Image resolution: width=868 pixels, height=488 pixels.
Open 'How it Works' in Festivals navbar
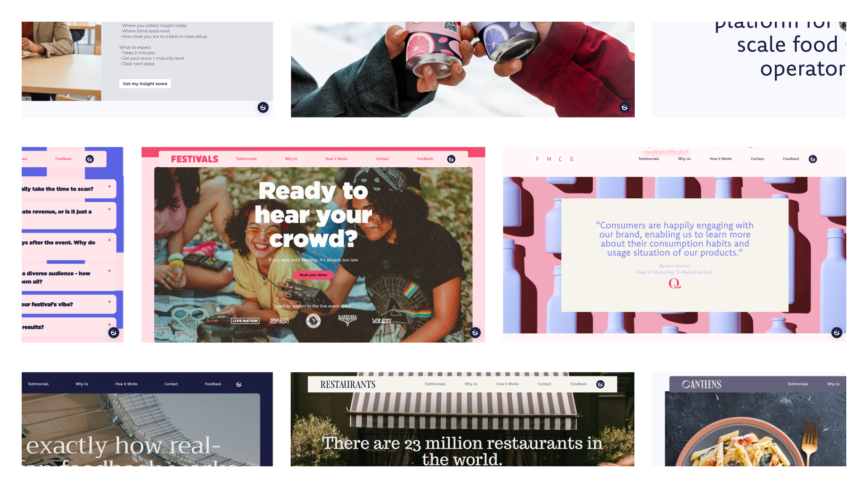[x=336, y=159]
